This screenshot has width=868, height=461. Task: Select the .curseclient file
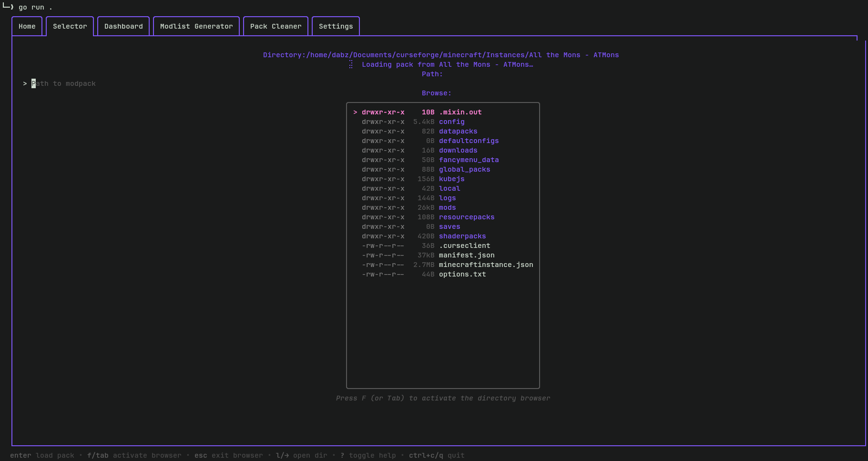pos(443,246)
